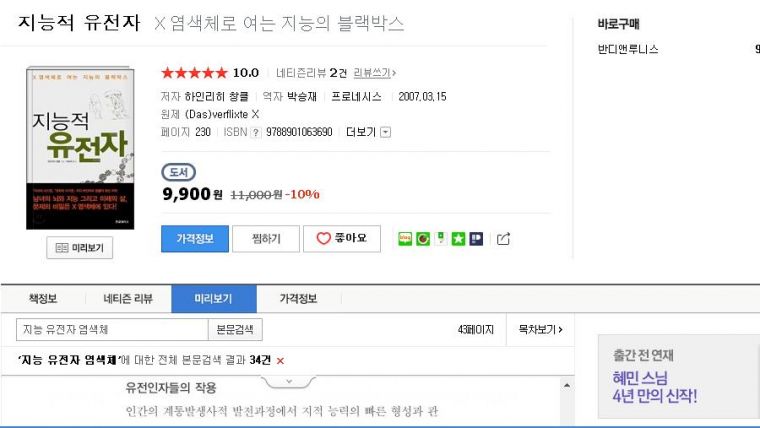Click the ISBN question mark help icon

(255, 132)
